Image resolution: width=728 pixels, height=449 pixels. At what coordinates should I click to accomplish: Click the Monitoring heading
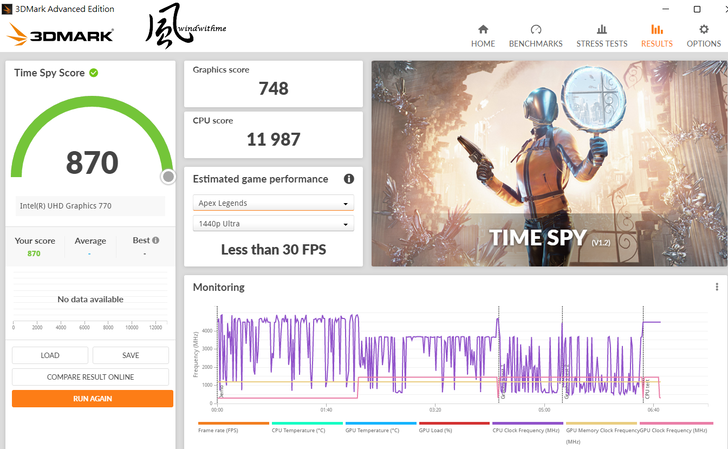pyautogui.click(x=219, y=287)
